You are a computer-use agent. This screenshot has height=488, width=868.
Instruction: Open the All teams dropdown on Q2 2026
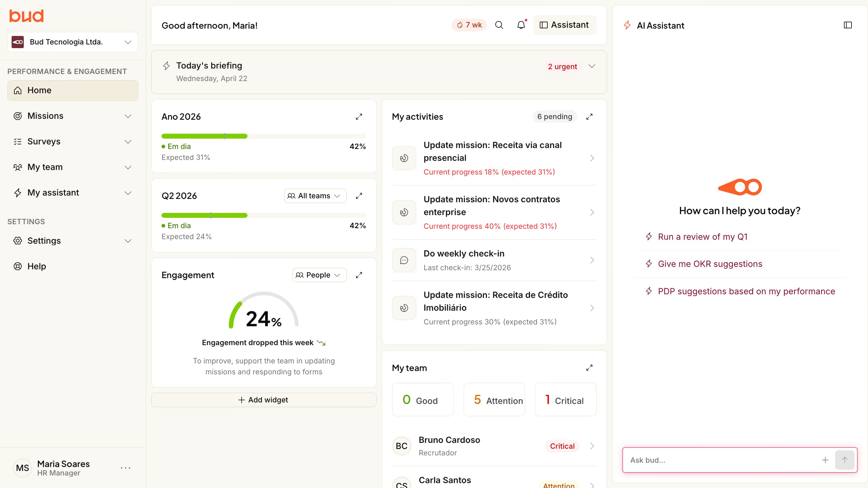pyautogui.click(x=315, y=196)
